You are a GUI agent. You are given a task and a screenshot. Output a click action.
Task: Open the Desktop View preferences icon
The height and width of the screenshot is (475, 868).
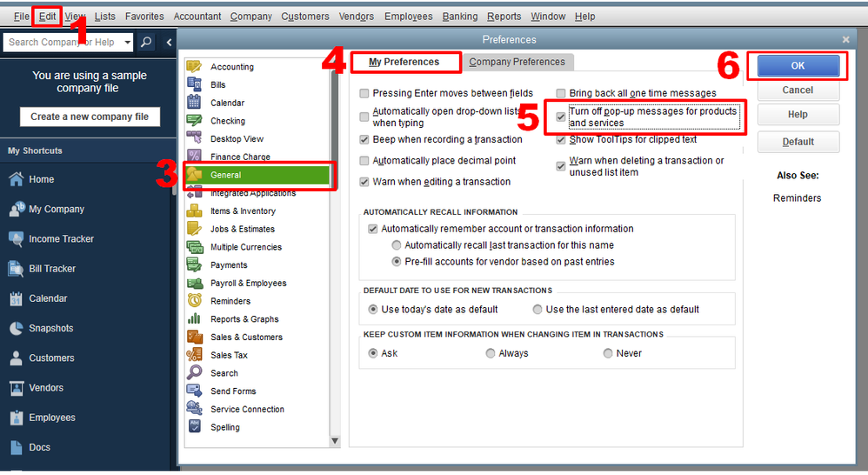pyautogui.click(x=194, y=138)
